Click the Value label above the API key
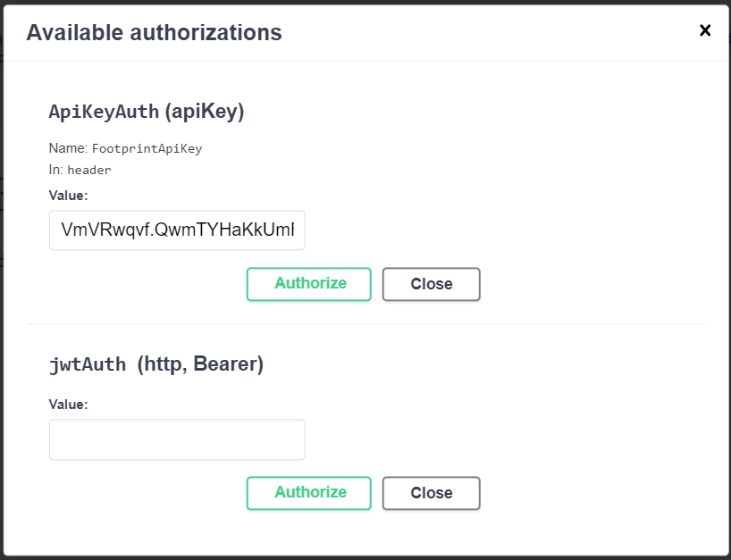This screenshot has width=731, height=560. pos(67,195)
